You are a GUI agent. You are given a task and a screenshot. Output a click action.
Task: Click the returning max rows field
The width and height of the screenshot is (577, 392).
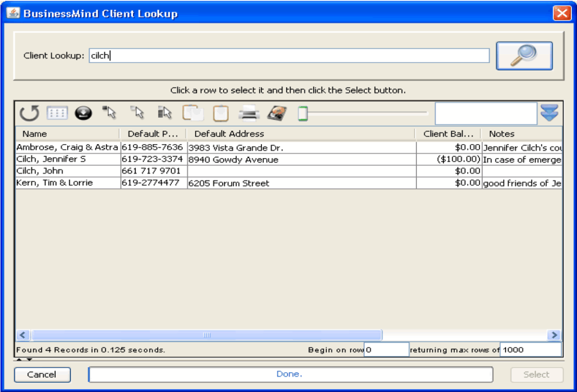[531, 350]
